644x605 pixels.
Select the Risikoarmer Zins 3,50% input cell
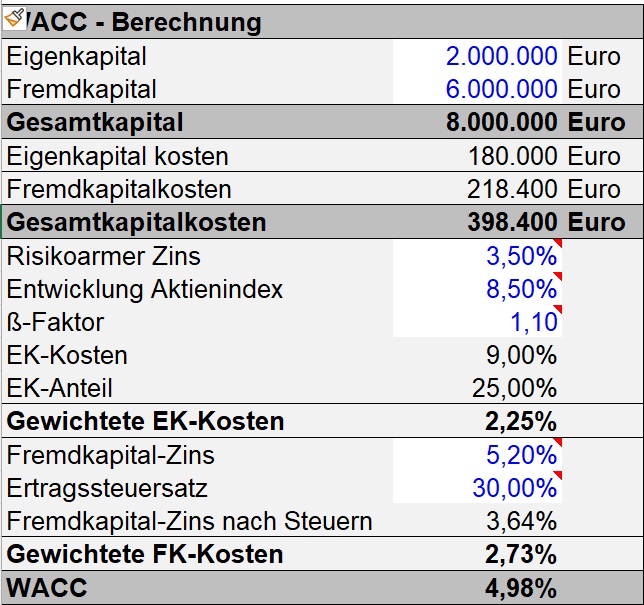coord(477,256)
